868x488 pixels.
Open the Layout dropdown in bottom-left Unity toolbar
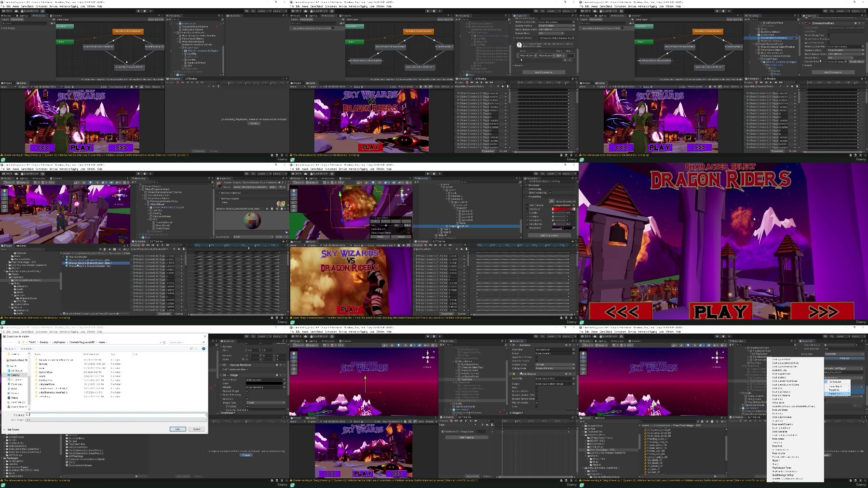[x=280, y=336]
